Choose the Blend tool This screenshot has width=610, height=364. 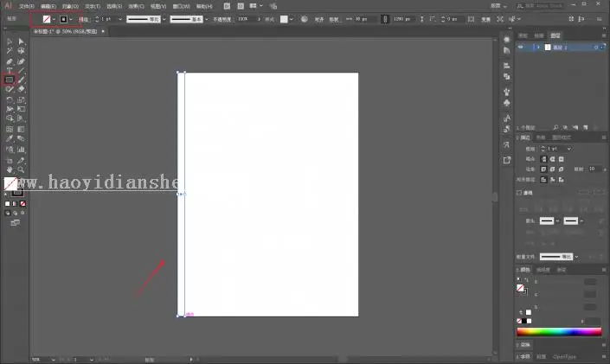click(x=21, y=138)
